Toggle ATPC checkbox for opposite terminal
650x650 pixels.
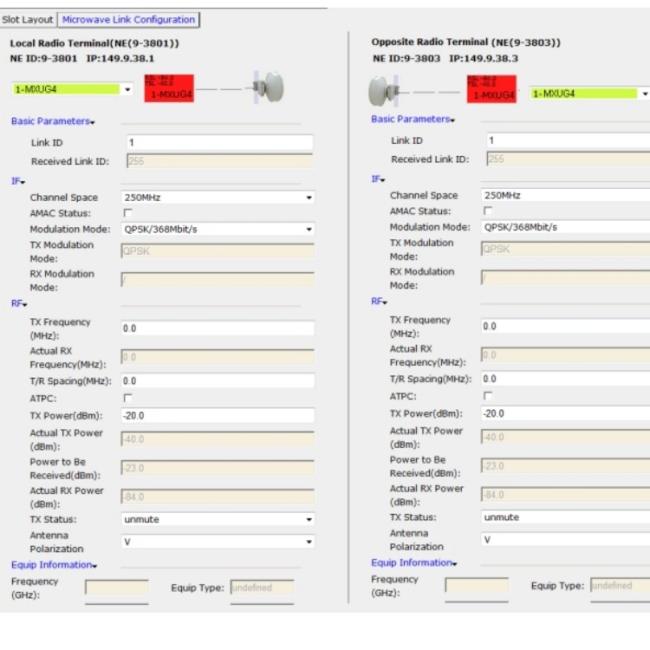tap(489, 396)
